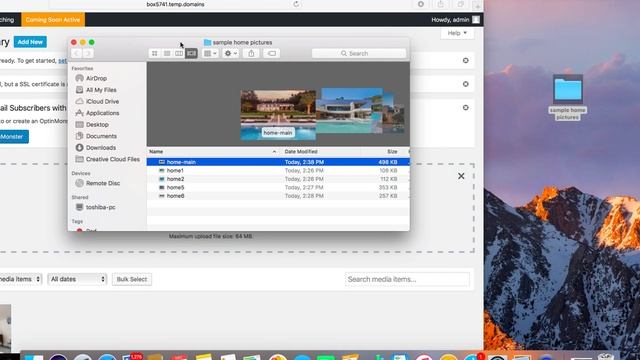Open the Safari downloads icon
The image size is (640, 360).
[420, 4]
